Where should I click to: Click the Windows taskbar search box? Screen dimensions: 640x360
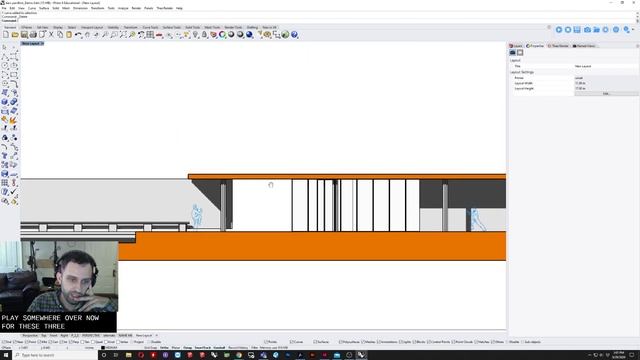[x=55, y=355]
